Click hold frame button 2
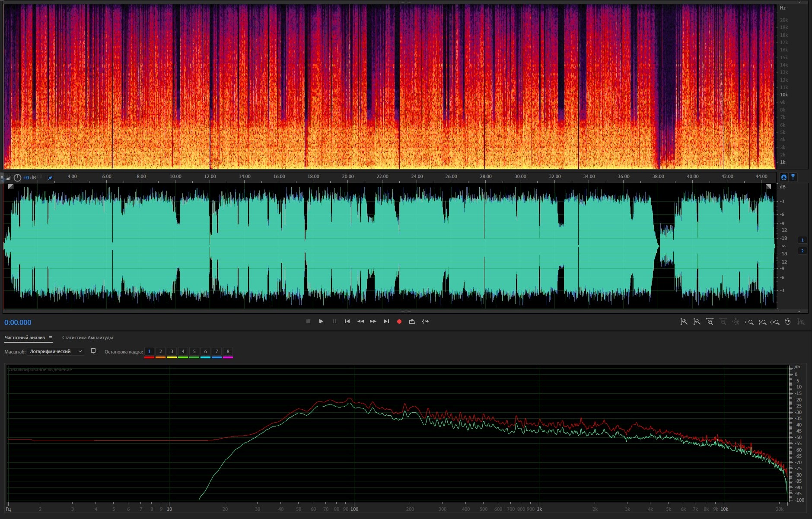The width and height of the screenshot is (812, 519). click(160, 352)
